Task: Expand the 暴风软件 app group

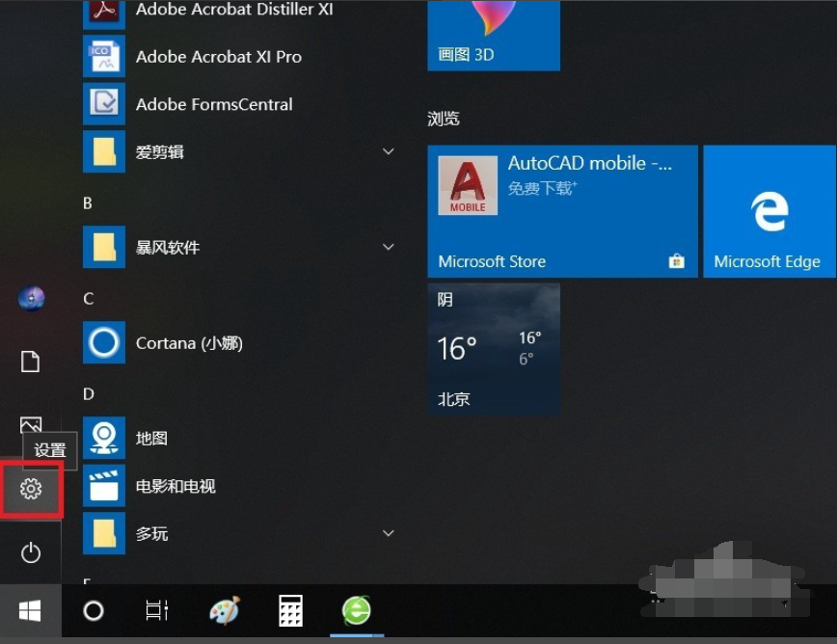Action: [389, 247]
